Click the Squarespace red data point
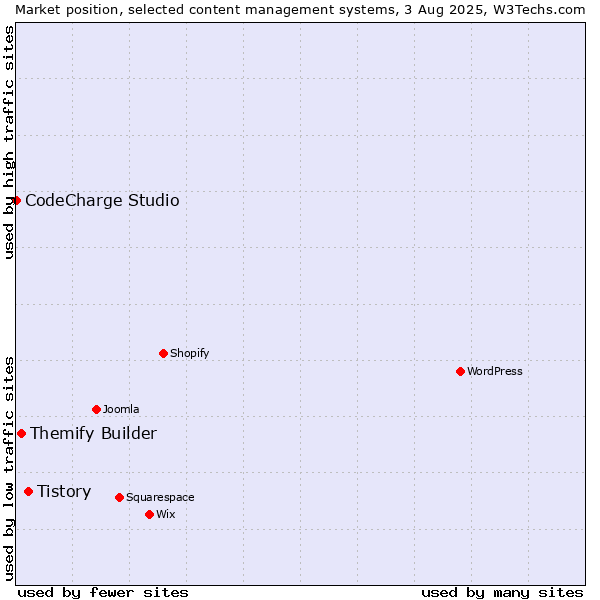Image resolution: width=600 pixels, height=600 pixels. click(x=119, y=497)
